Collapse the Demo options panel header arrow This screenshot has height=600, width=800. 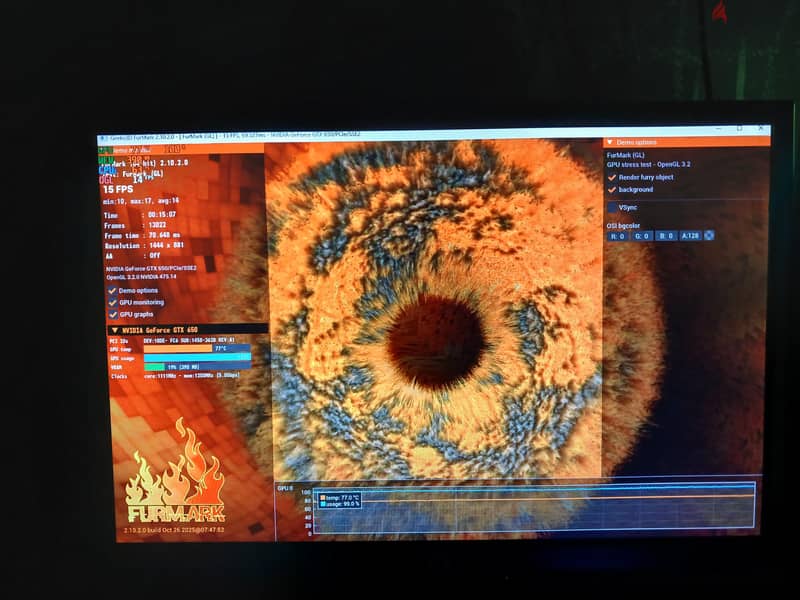pos(609,142)
